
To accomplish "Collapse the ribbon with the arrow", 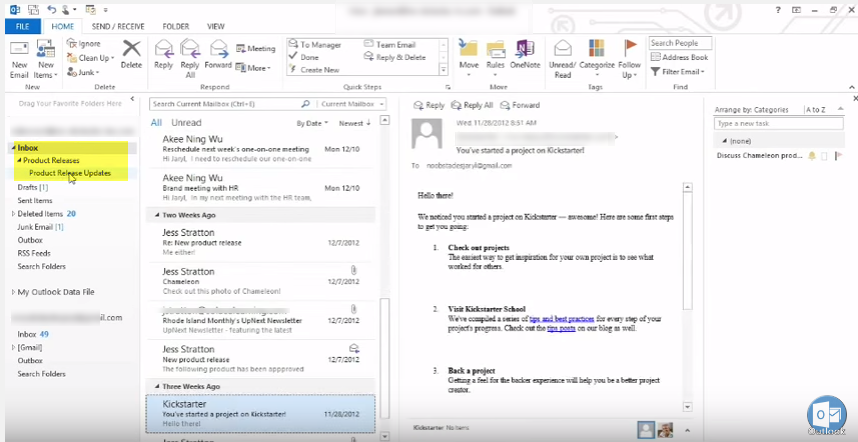I will 851,88.
